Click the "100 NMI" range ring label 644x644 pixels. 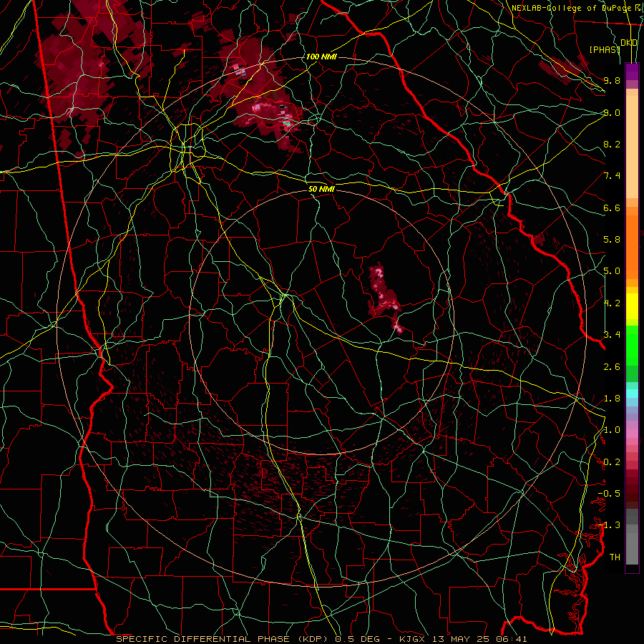[321, 57]
